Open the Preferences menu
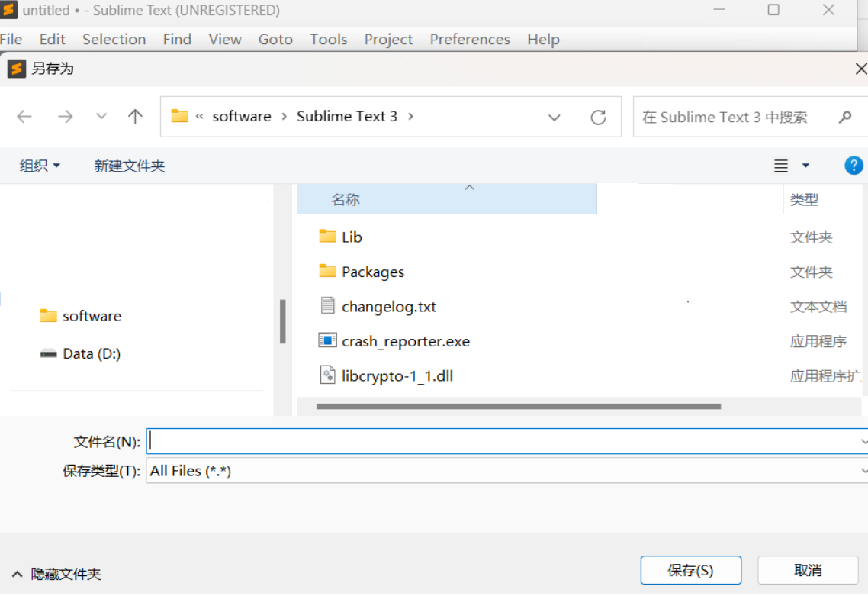Viewport: 868px width, 596px height. 469,40
